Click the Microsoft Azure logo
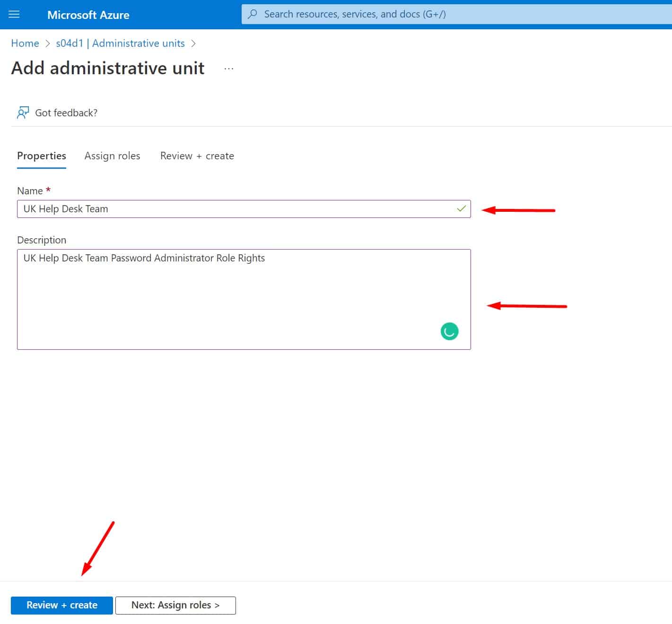 tap(88, 15)
